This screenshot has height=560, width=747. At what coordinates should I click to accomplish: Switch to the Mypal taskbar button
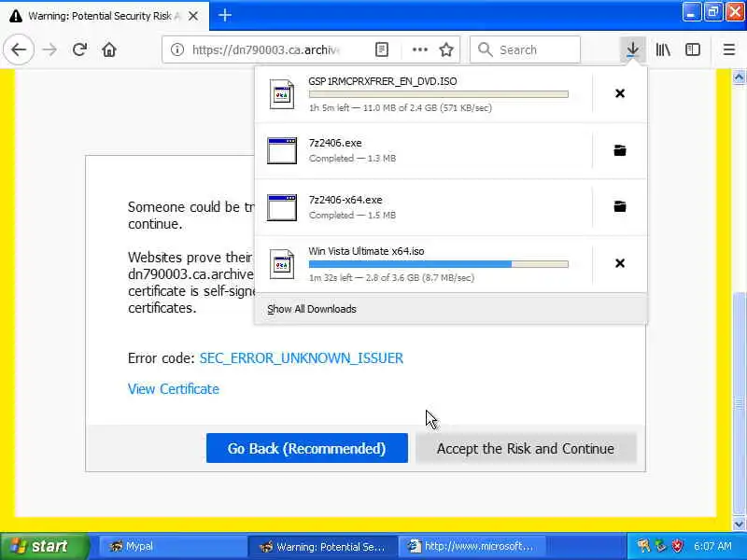click(172, 546)
